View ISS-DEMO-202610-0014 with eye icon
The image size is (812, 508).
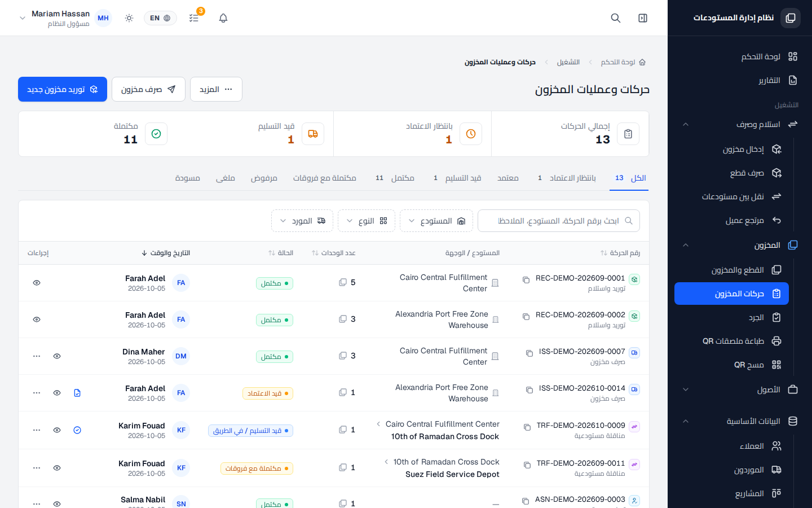click(57, 393)
